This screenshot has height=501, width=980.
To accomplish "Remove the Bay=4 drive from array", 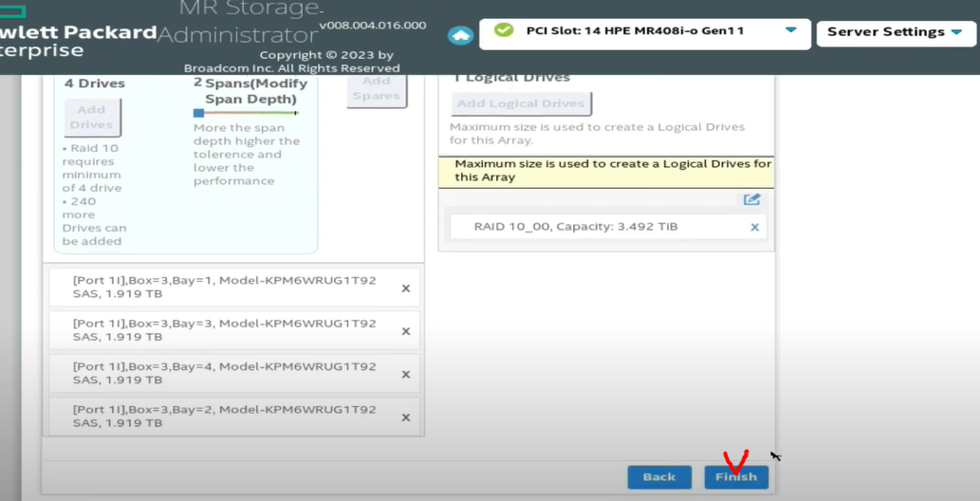I will pyautogui.click(x=406, y=375).
